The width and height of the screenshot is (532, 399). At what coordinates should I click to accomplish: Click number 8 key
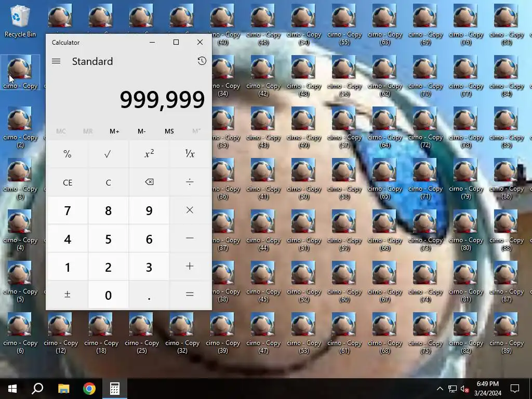[108, 210]
